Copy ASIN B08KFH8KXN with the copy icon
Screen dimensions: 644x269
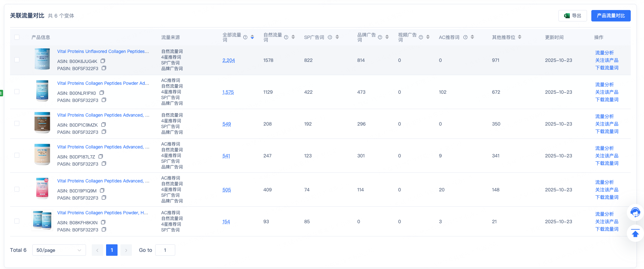[x=103, y=222]
